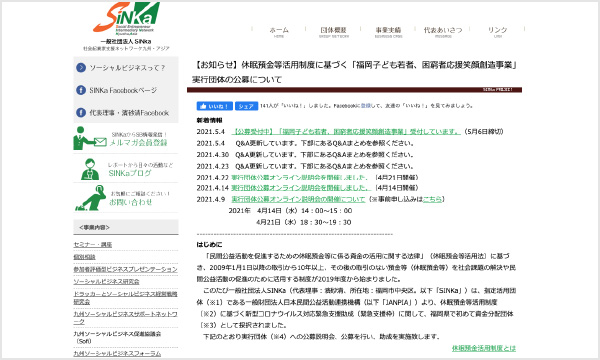Open 九州ソーシャルビジネスフォーラム link
The height and width of the screenshot is (360, 600).
[x=117, y=353]
